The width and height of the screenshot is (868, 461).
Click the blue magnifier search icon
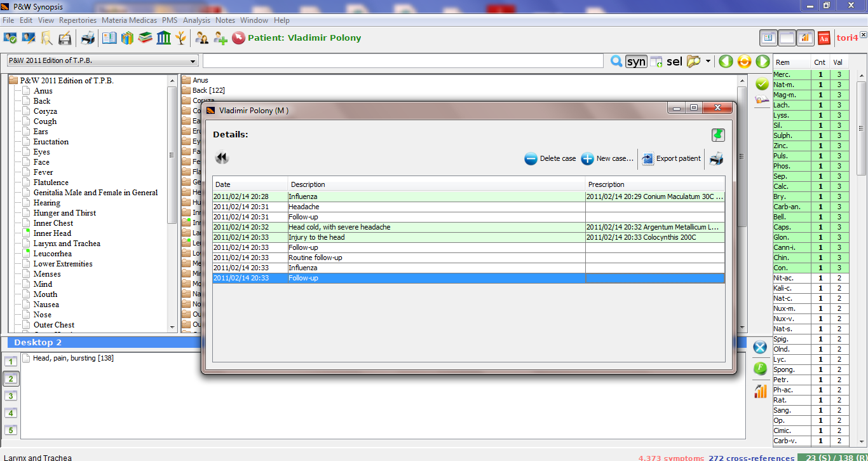point(616,61)
